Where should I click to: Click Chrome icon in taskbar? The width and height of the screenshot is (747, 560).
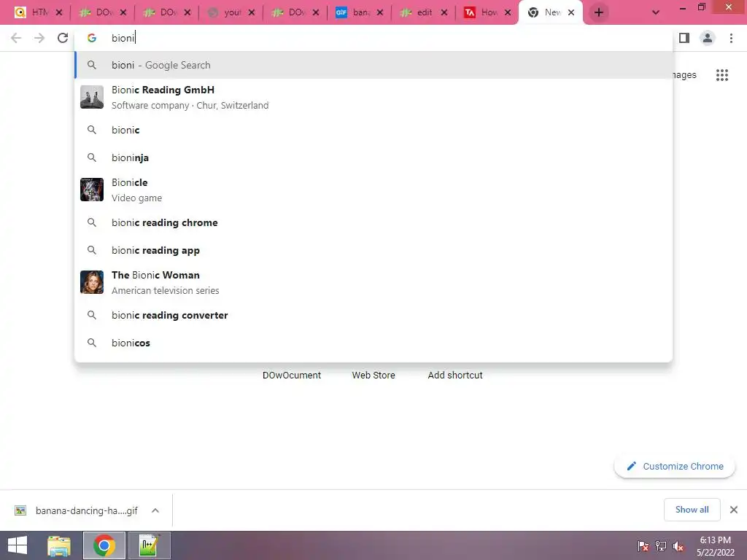tap(104, 545)
